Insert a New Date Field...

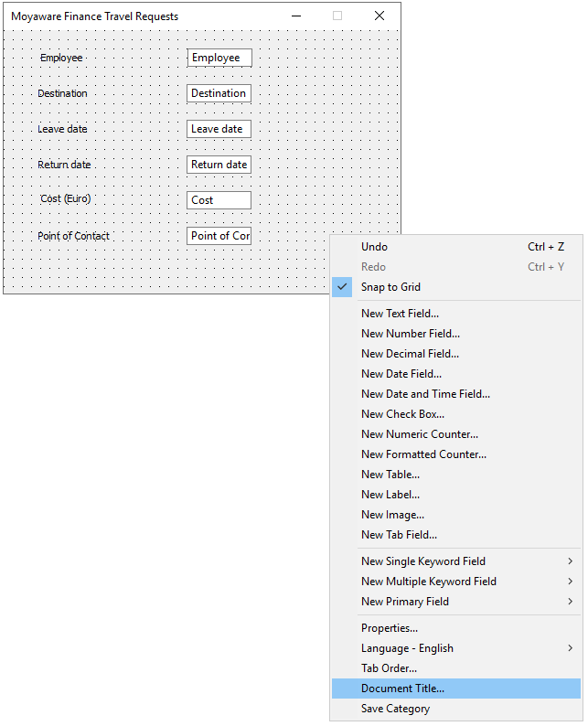pyautogui.click(x=456, y=374)
